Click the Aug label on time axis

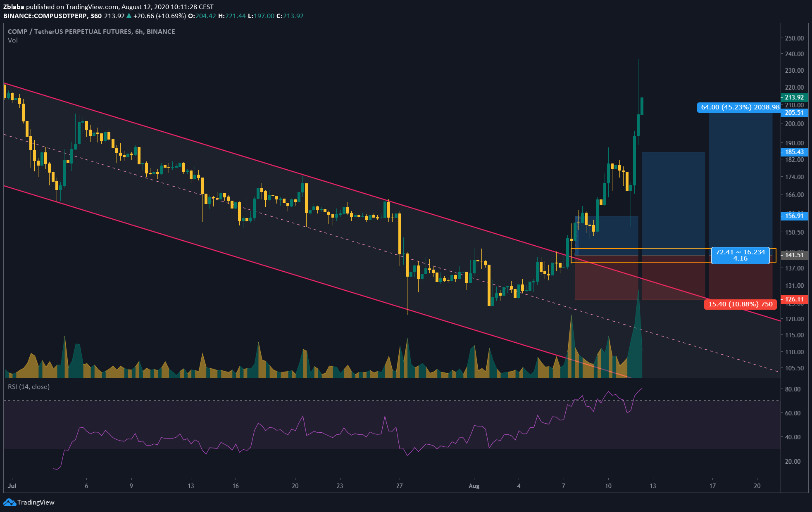pos(474,486)
